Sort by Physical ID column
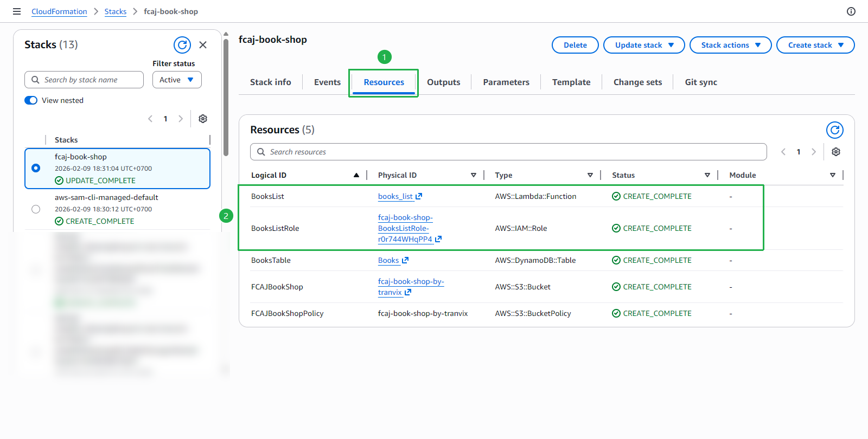 [x=474, y=175]
